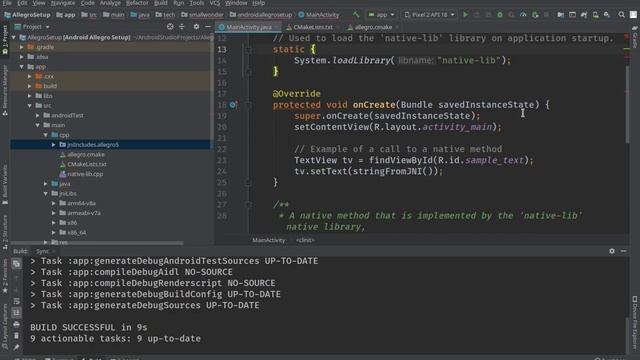Toggle Structure tool window on left edge
Screen dimensions: 640x360
click(5, 232)
